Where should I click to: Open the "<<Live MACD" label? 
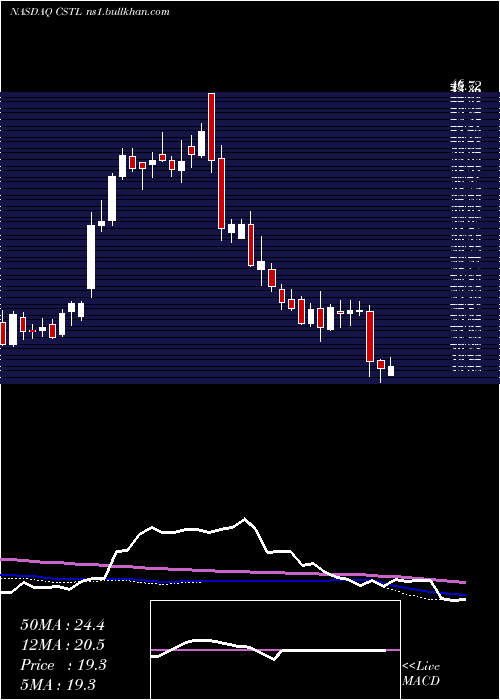(x=421, y=674)
